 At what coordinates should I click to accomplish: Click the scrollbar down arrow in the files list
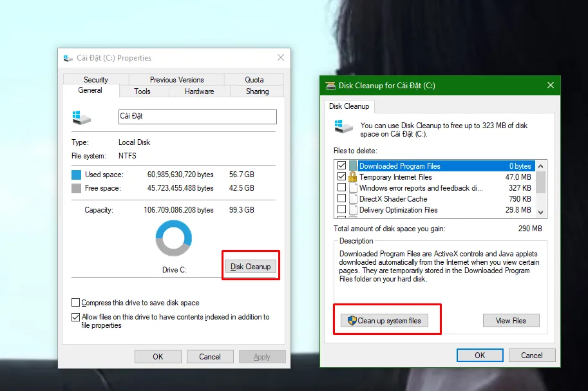(x=542, y=213)
